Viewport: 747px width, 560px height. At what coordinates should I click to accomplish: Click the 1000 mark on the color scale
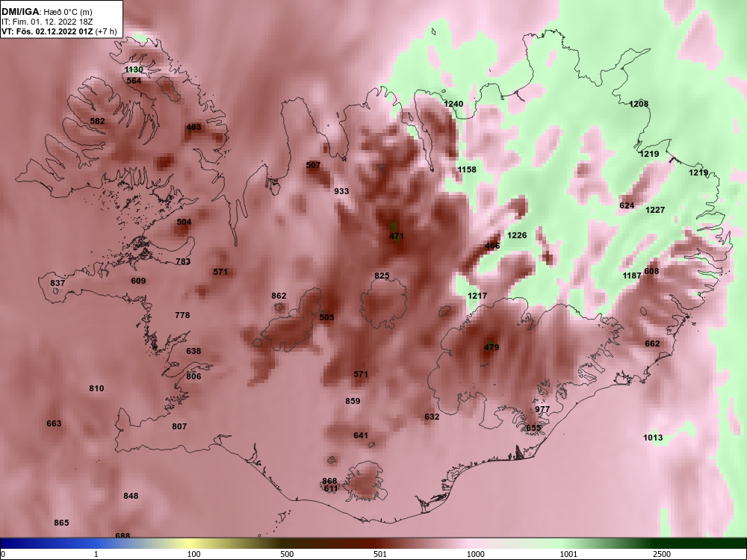pyautogui.click(x=476, y=554)
